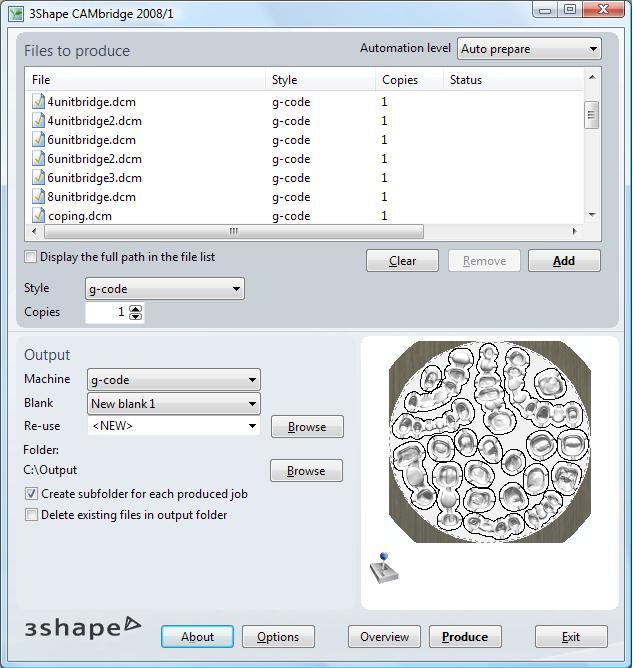Click the 4unitbridge2.dcm file icon
The height and width of the screenshot is (668, 633).
pyautogui.click(x=39, y=121)
